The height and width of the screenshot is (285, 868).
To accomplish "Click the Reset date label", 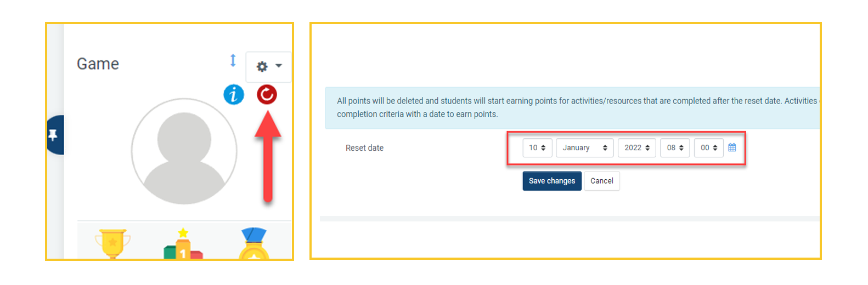I will click(364, 148).
